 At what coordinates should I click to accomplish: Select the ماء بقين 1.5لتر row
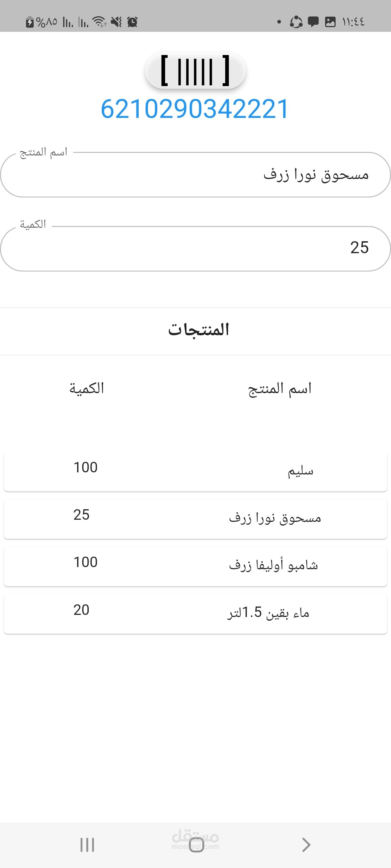(195, 614)
